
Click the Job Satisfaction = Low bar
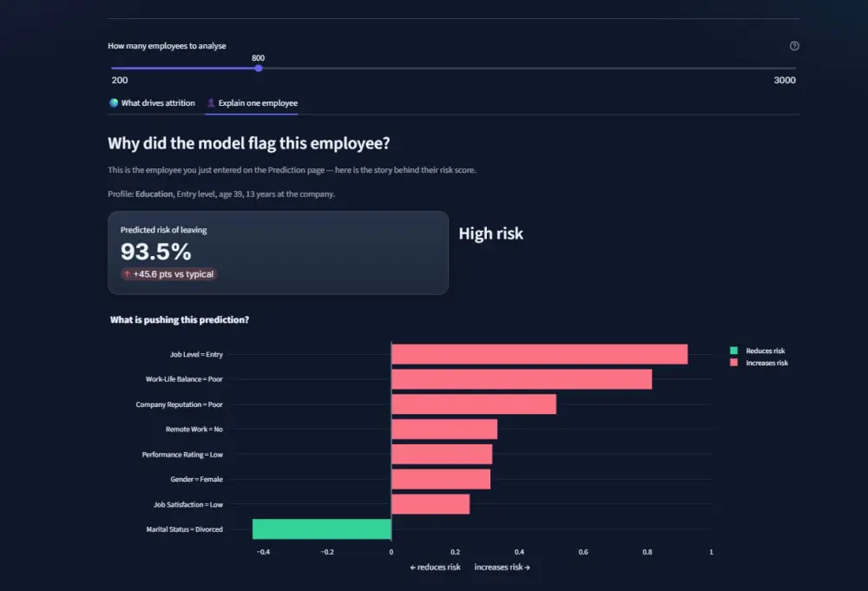[x=431, y=504]
